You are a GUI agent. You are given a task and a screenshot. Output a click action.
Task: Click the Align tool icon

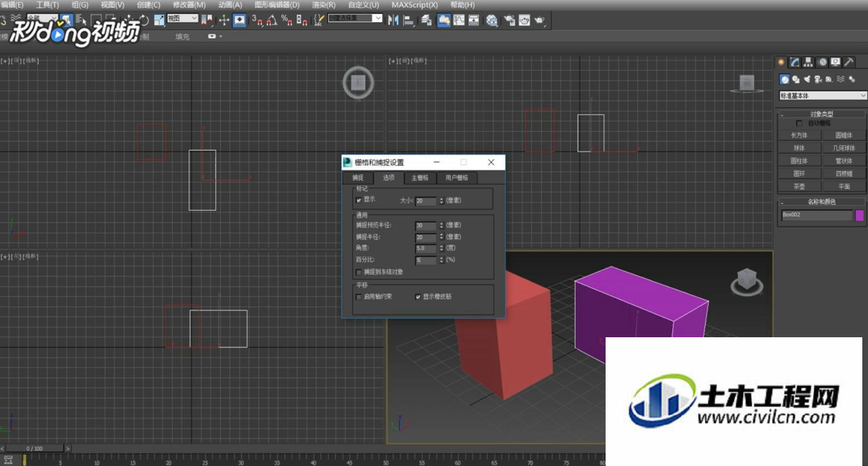click(x=409, y=21)
